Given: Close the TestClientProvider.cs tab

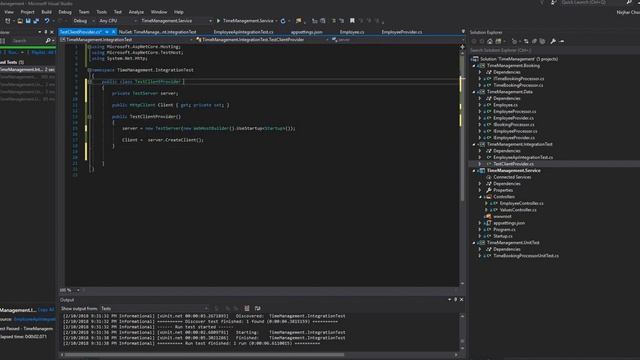Looking at the screenshot, I should [114, 32].
